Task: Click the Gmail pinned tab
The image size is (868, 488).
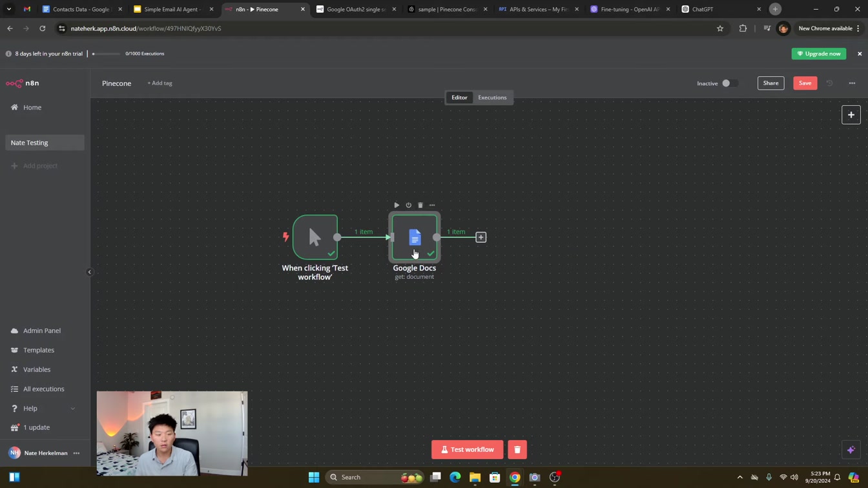Action: tap(26, 9)
